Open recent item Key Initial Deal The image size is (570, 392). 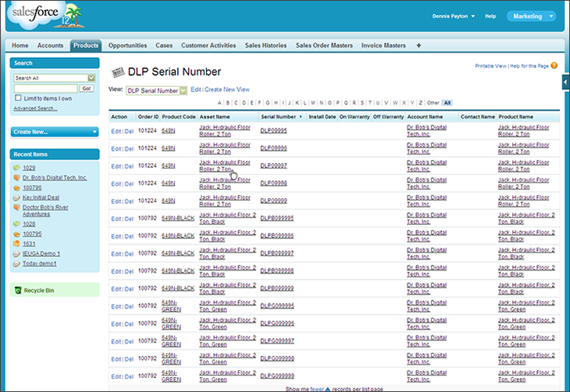pyautogui.click(x=41, y=198)
